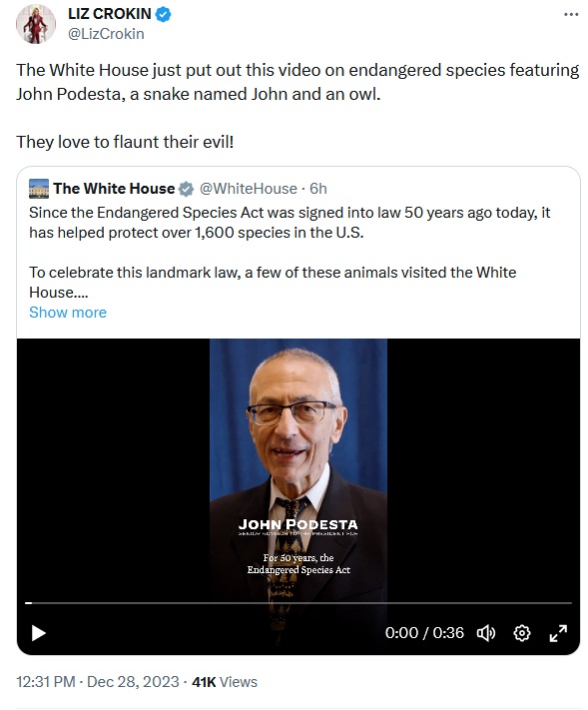Click the White House account avatar
This screenshot has width=588, height=710.
pos(39,189)
